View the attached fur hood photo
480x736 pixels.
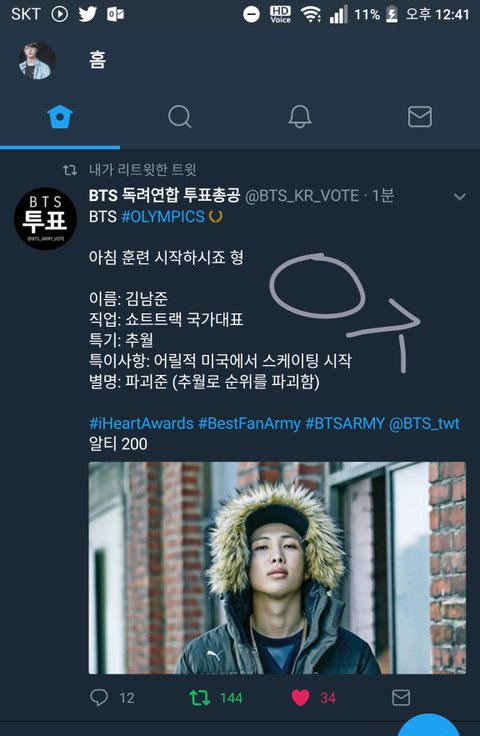277,568
